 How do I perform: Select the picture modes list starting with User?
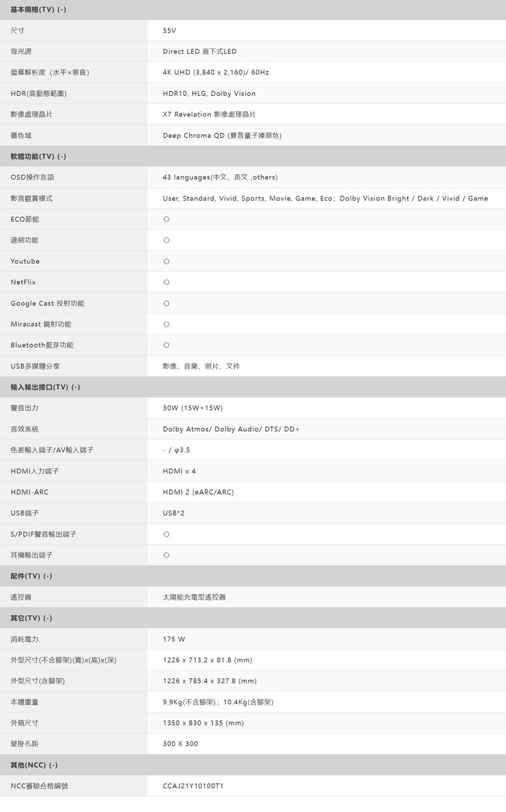pyautogui.click(x=326, y=199)
